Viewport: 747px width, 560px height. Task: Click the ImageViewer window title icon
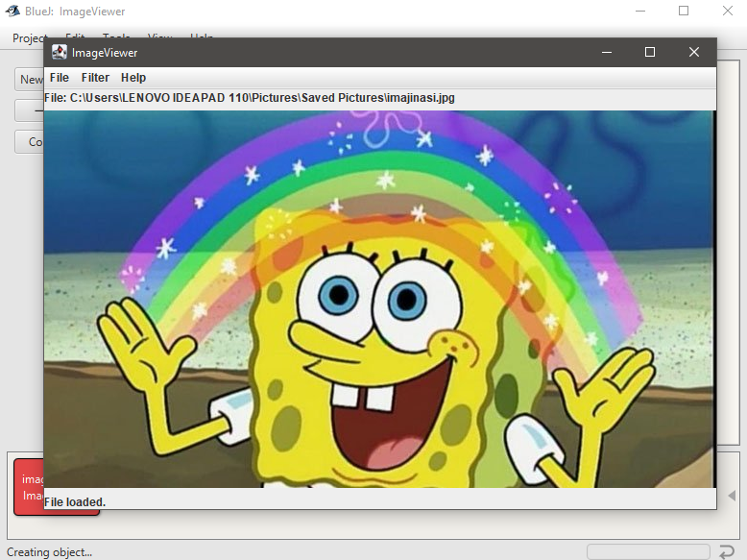[x=60, y=52]
